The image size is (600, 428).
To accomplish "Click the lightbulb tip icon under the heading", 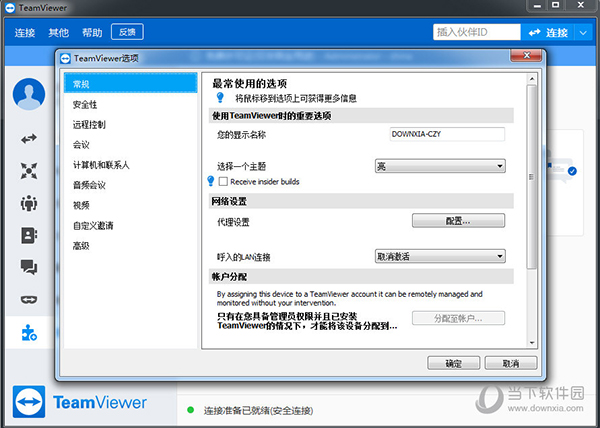I will (220, 98).
